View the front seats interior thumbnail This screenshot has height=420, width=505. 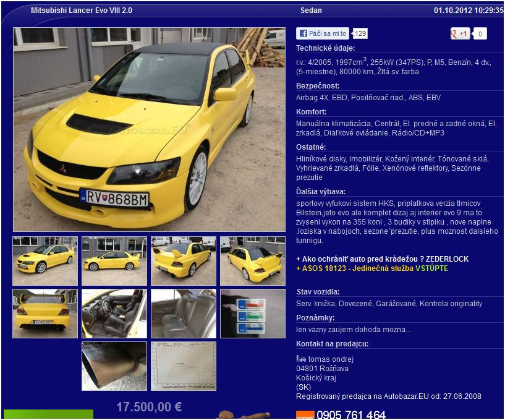click(114, 313)
